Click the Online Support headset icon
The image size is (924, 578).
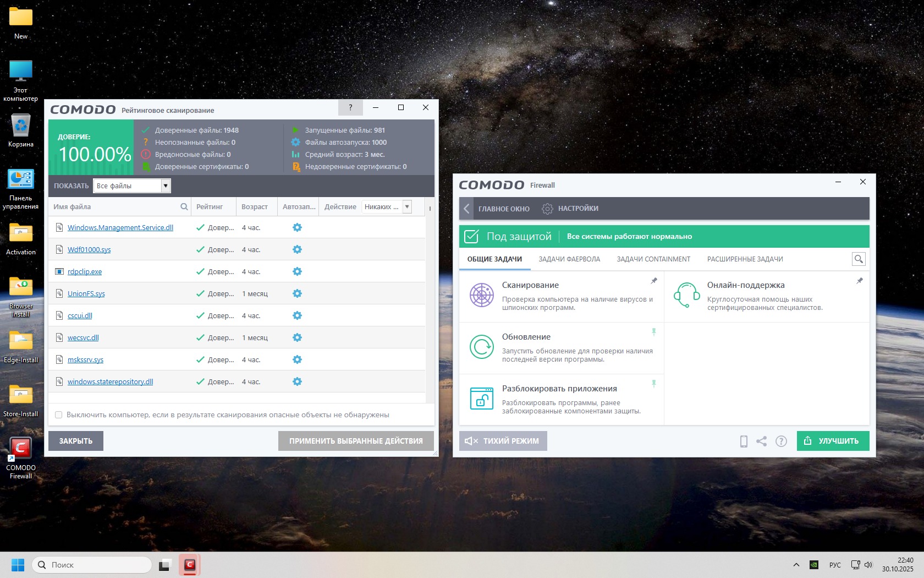tap(686, 296)
